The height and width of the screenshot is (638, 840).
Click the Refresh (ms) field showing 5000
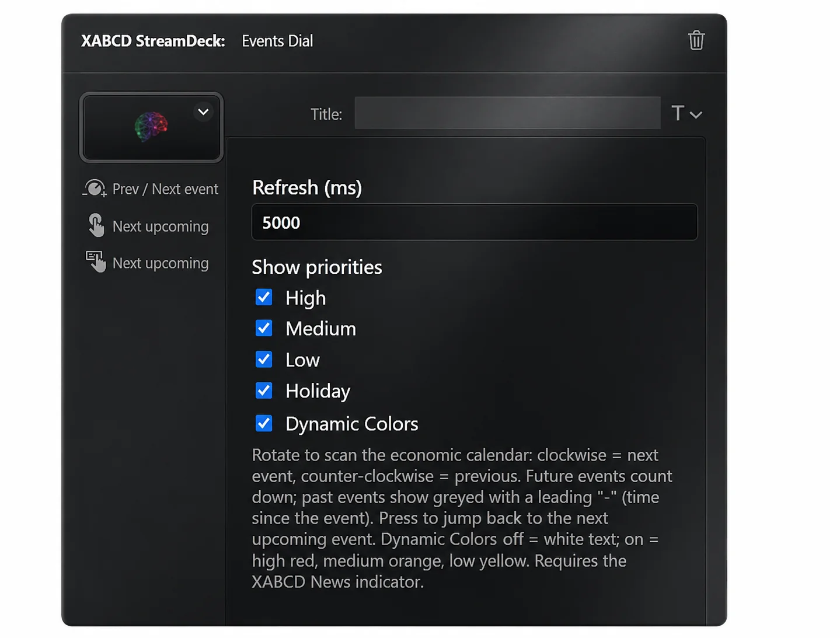[475, 222]
